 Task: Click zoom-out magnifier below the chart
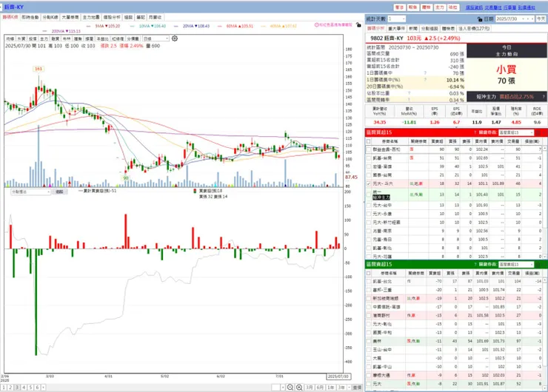click(290, 387)
